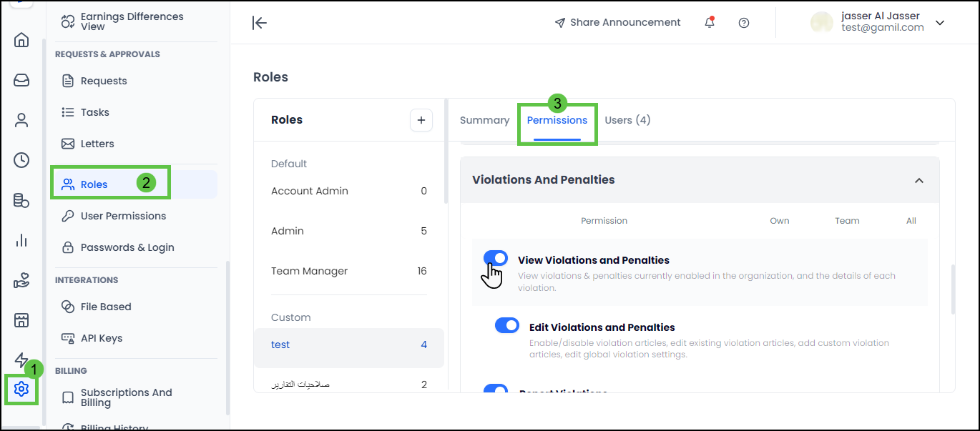Collapse the sidebar with arrow icon
Image resolution: width=980 pixels, height=431 pixels.
[260, 23]
